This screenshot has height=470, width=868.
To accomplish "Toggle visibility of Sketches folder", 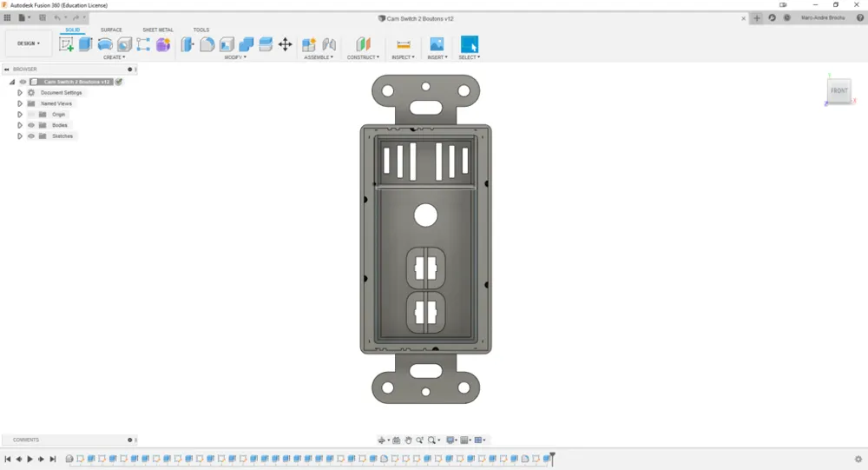I will (31, 136).
